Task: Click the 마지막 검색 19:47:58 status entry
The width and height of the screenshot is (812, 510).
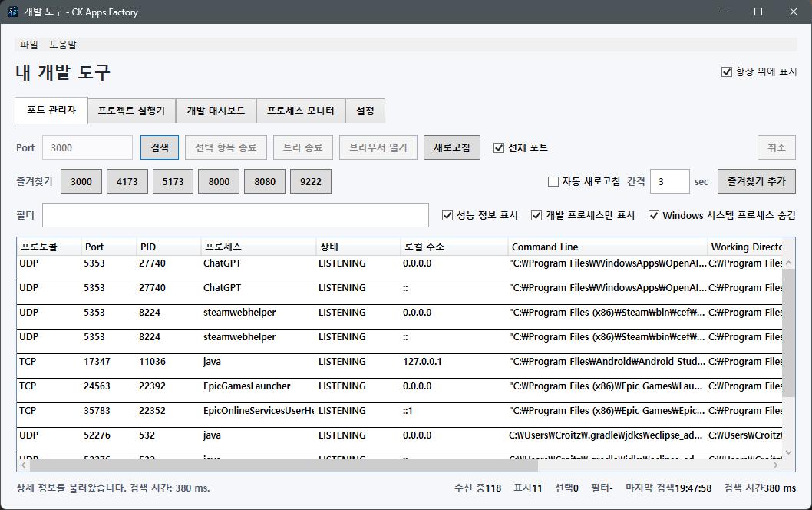Action: pos(668,488)
